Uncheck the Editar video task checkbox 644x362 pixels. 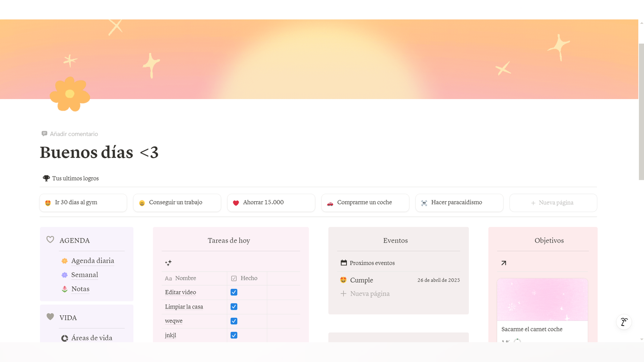click(x=234, y=292)
